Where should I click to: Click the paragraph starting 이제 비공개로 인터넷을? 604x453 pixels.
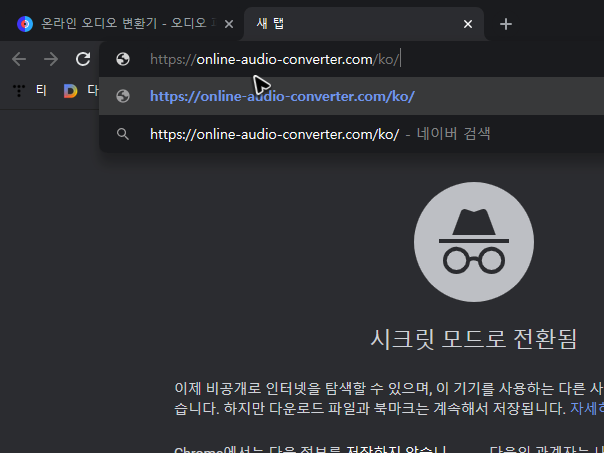pyautogui.click(x=389, y=398)
